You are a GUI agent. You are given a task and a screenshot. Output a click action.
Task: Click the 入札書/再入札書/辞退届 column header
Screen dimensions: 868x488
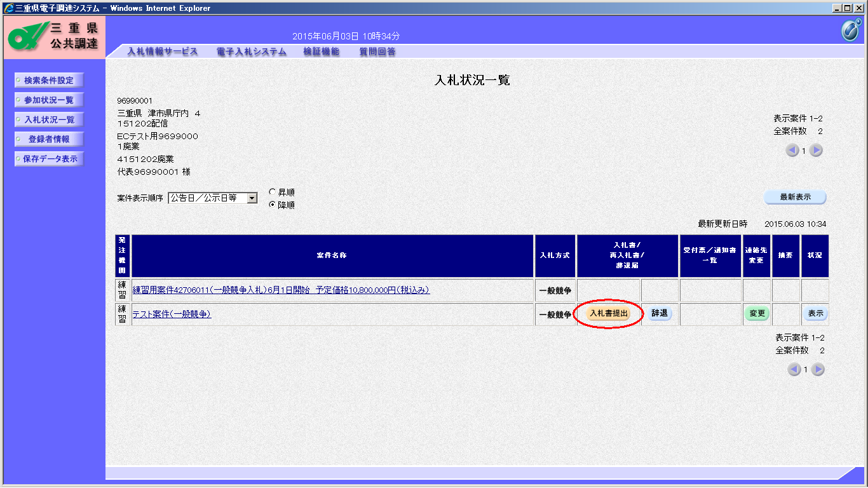(x=628, y=255)
